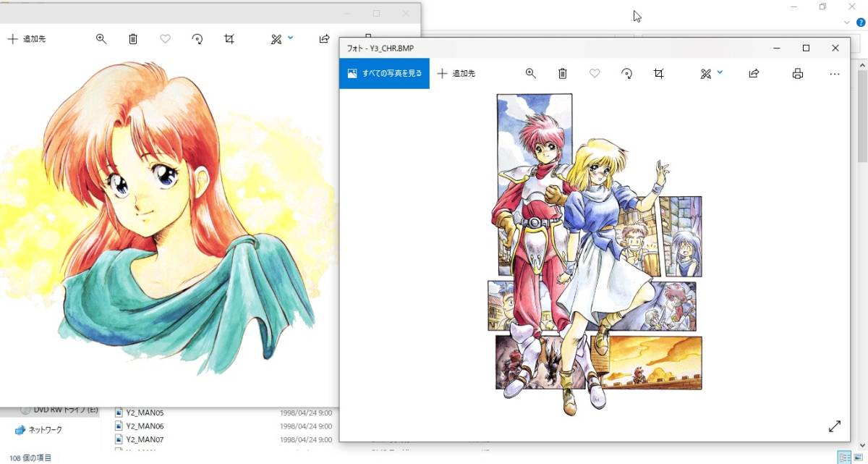Click the '108 個の項目' status bar text
The width and height of the screenshot is (868, 464).
pos(30,457)
